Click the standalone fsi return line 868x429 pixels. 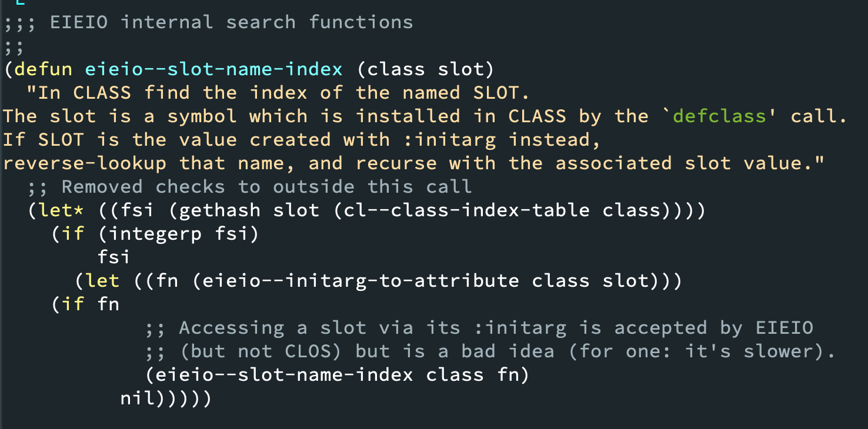click(x=114, y=257)
